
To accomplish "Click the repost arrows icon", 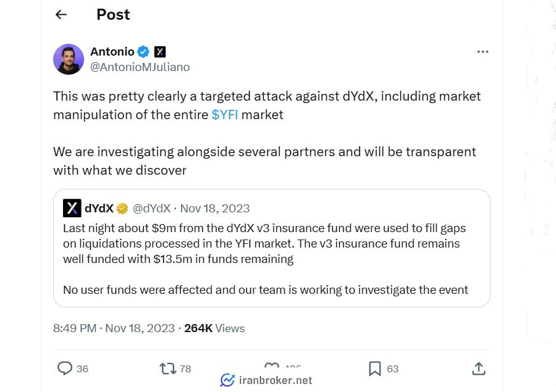I will click(167, 369).
